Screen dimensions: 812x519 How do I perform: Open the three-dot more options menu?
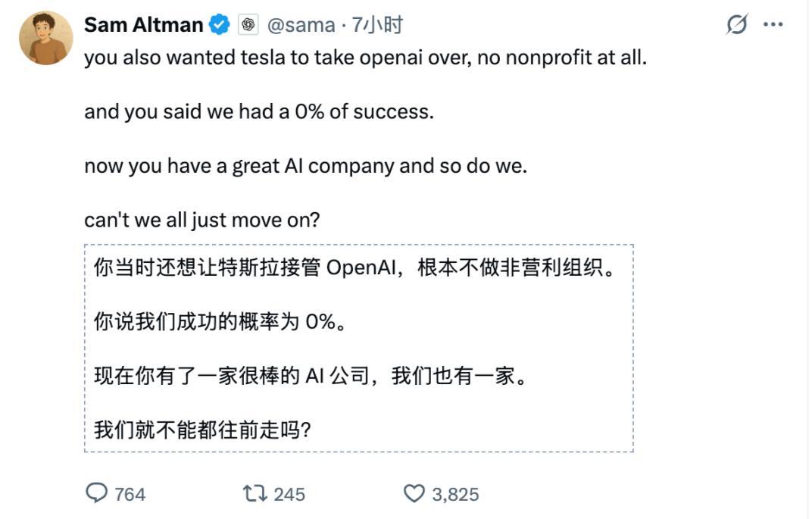coord(773,24)
